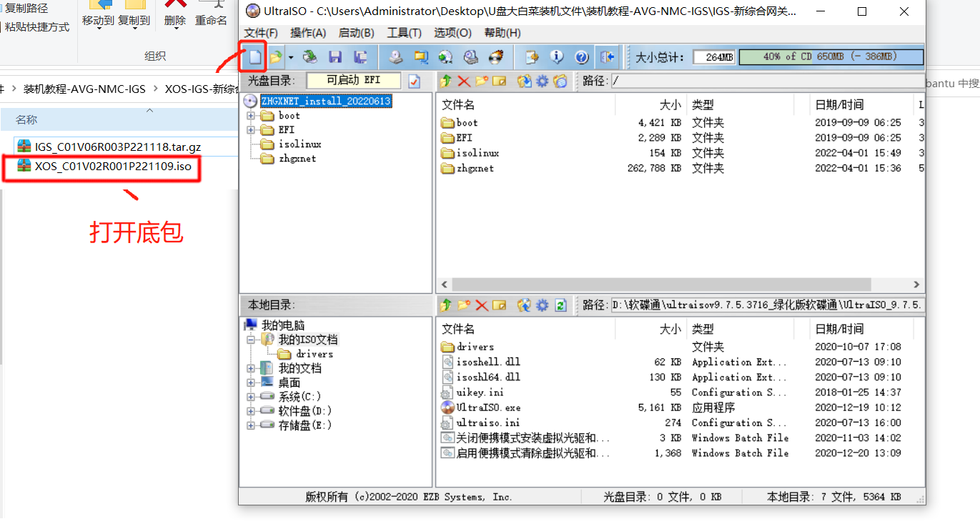The width and height of the screenshot is (980, 524).
Task: Click the blue floppy Save icon
Action: pos(335,56)
